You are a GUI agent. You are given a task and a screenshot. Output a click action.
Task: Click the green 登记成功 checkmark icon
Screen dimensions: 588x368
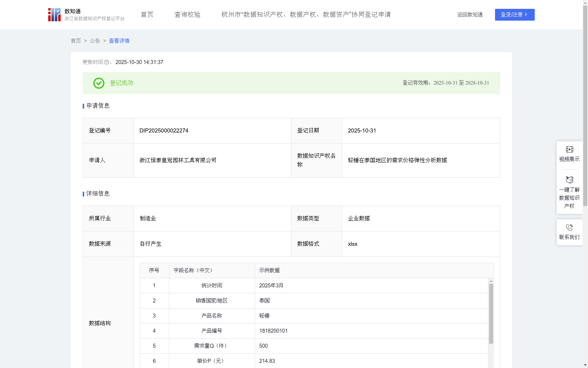tap(98, 83)
